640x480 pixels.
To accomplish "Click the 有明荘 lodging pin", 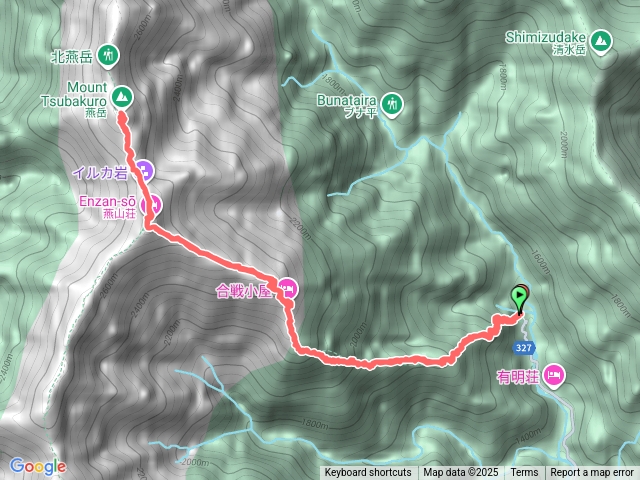I will pyautogui.click(x=554, y=376).
